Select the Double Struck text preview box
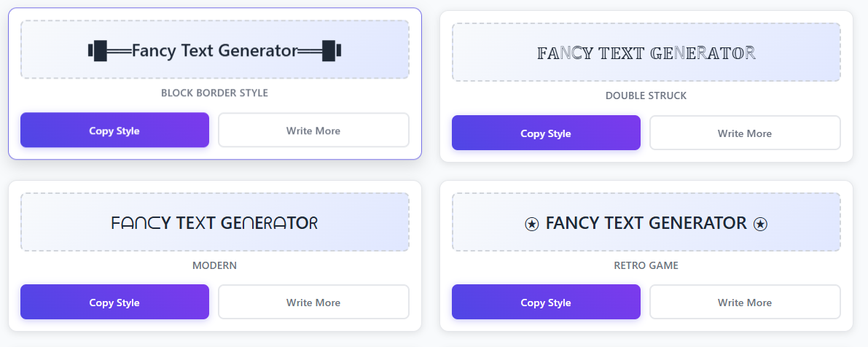The height and width of the screenshot is (347, 868). coord(646,52)
